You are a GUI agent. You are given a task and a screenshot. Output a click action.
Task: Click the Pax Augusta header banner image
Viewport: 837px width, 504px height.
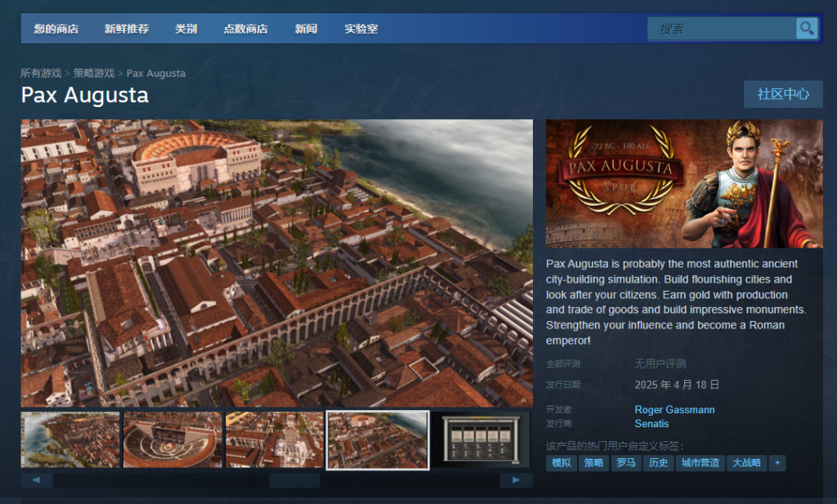[684, 184]
